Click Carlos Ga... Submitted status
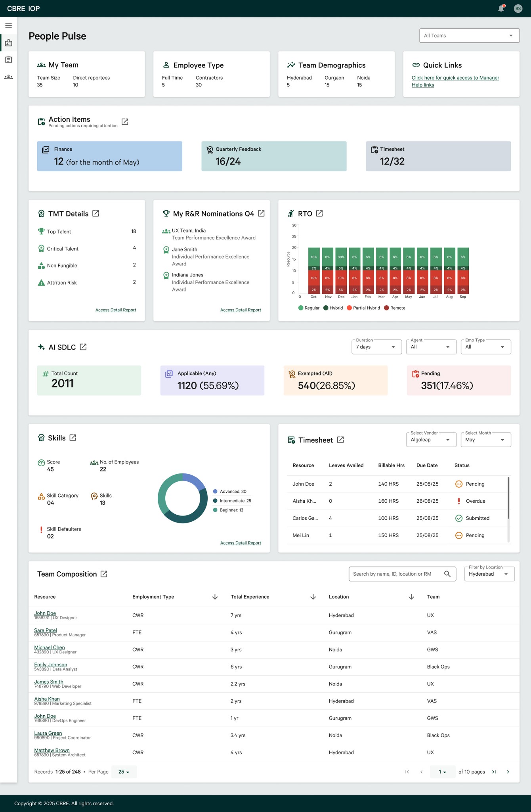 [473, 518]
